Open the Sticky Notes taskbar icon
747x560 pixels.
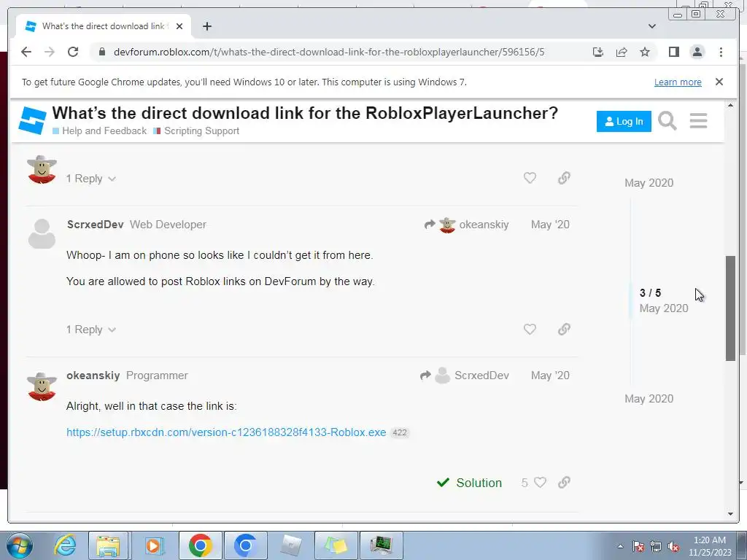(x=336, y=545)
